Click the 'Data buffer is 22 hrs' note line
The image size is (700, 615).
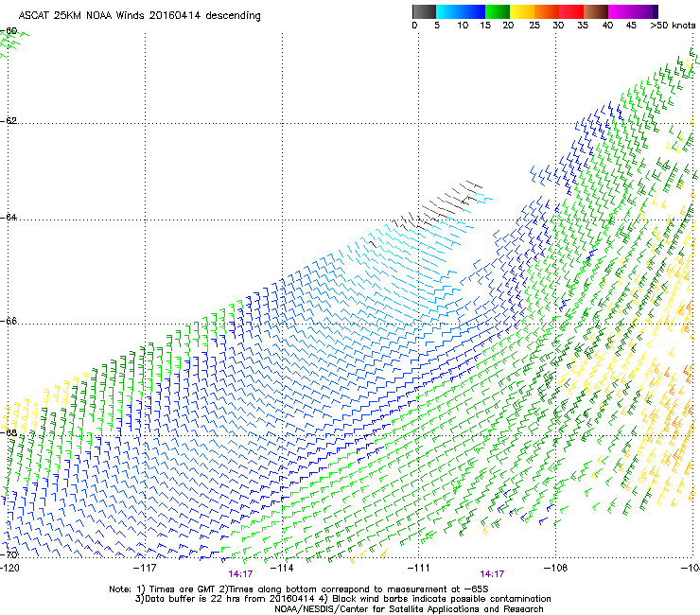click(342, 599)
